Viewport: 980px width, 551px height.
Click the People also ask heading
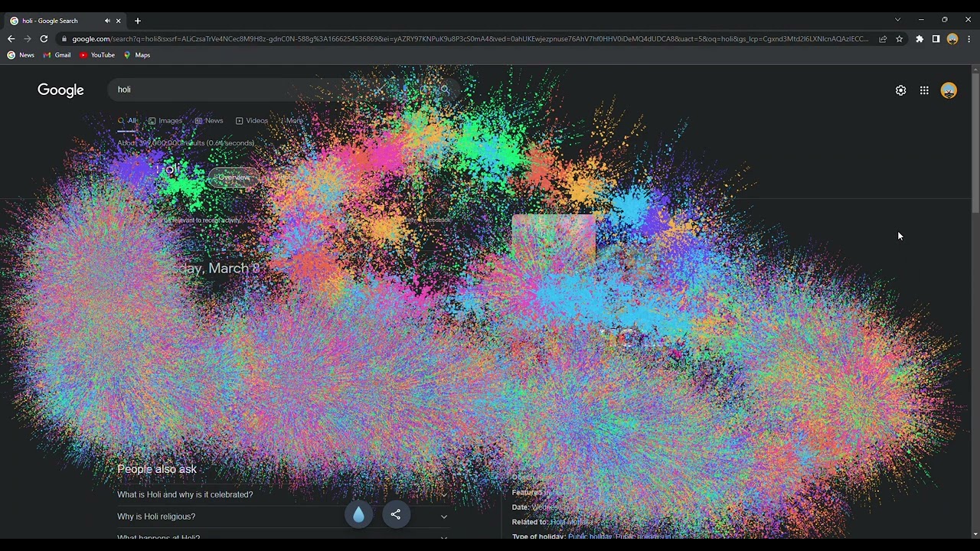click(x=157, y=469)
